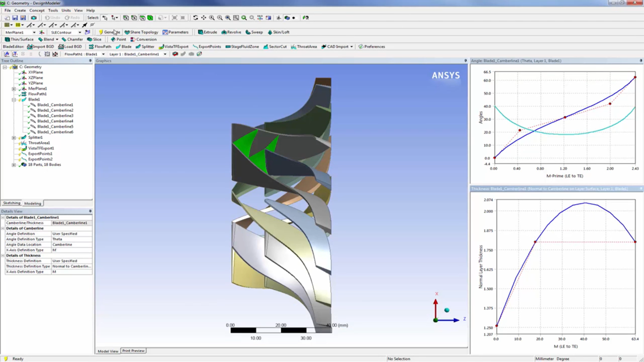Open the FlowPath1 : Blade1 dropdown
The image size is (644, 362).
pos(103,54)
